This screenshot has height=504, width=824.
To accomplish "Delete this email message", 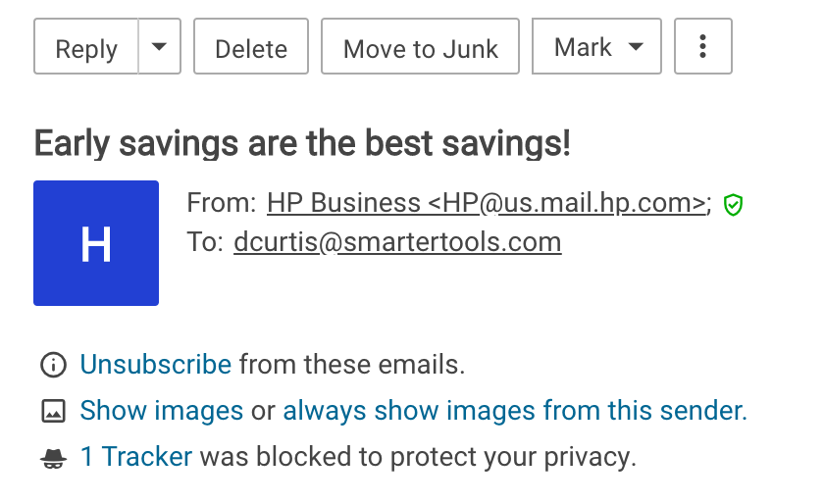I will click(x=251, y=47).
